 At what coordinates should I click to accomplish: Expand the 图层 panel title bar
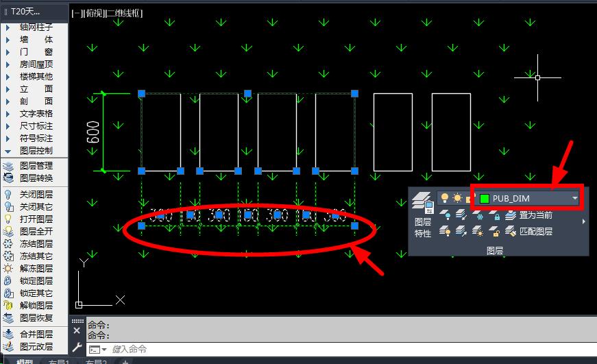click(495, 250)
